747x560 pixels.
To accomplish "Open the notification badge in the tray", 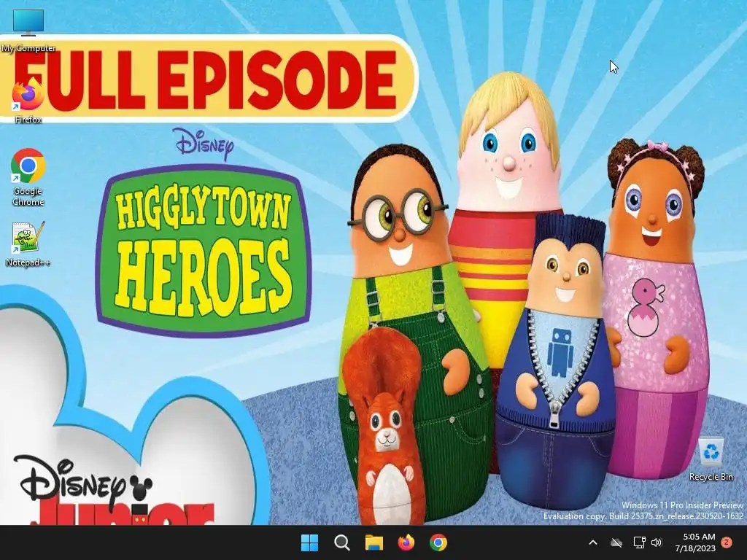I will 727,542.
